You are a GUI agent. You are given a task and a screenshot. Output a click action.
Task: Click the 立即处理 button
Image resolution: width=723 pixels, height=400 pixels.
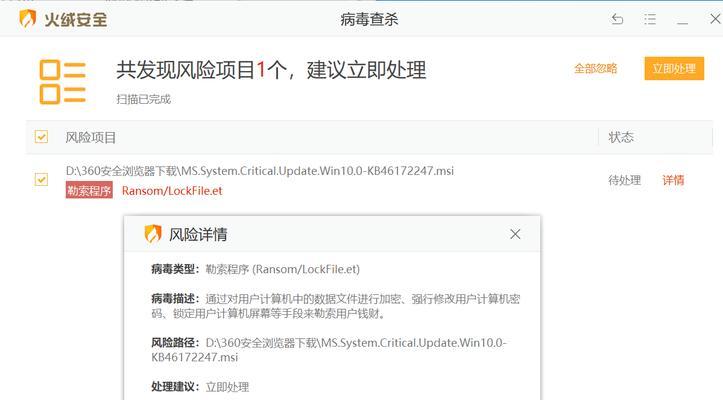(x=674, y=68)
